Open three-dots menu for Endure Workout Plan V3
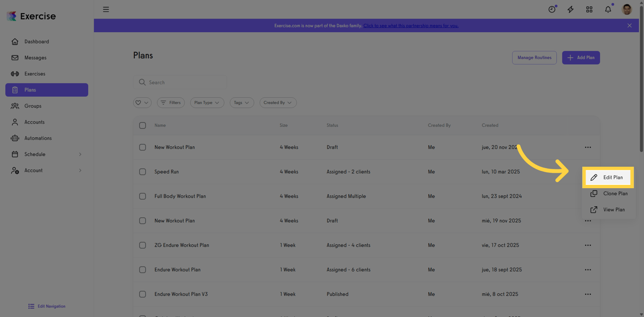 click(x=588, y=294)
